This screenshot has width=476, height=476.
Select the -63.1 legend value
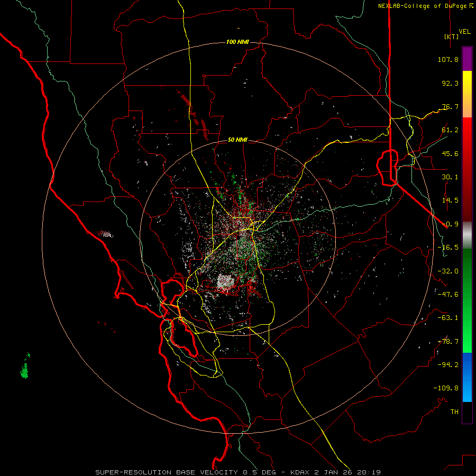[x=448, y=318]
